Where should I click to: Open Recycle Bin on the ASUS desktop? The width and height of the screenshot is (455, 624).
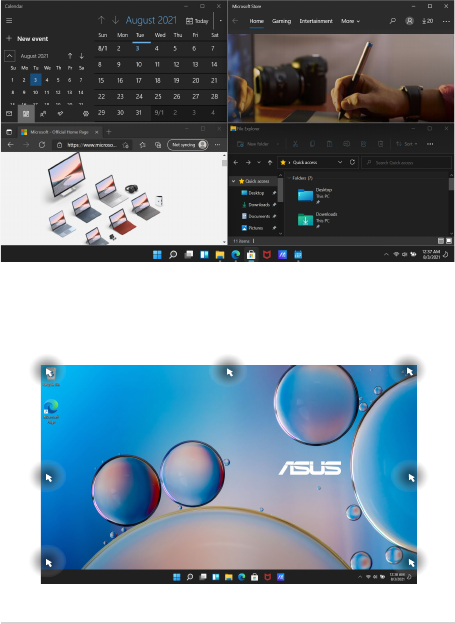click(51, 376)
